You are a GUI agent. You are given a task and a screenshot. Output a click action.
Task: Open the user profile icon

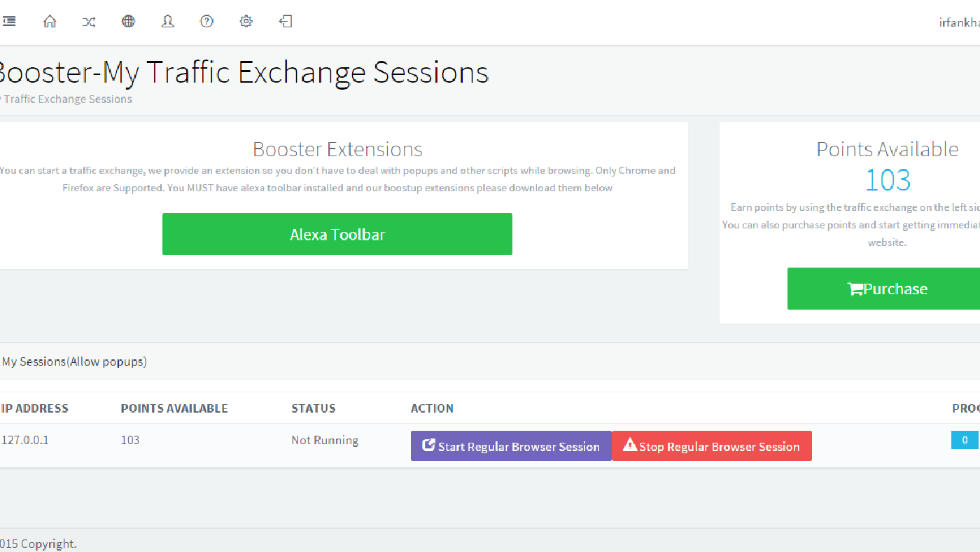[x=167, y=22]
